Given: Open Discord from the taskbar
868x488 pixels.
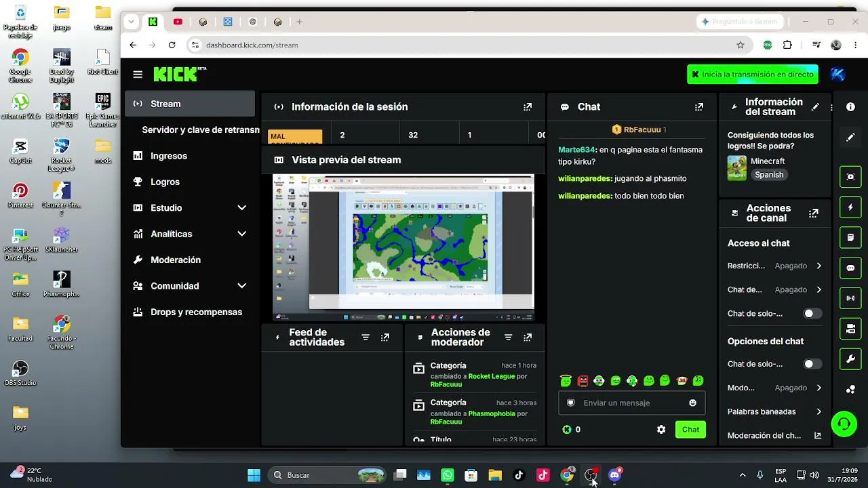Looking at the screenshot, I should [x=615, y=475].
